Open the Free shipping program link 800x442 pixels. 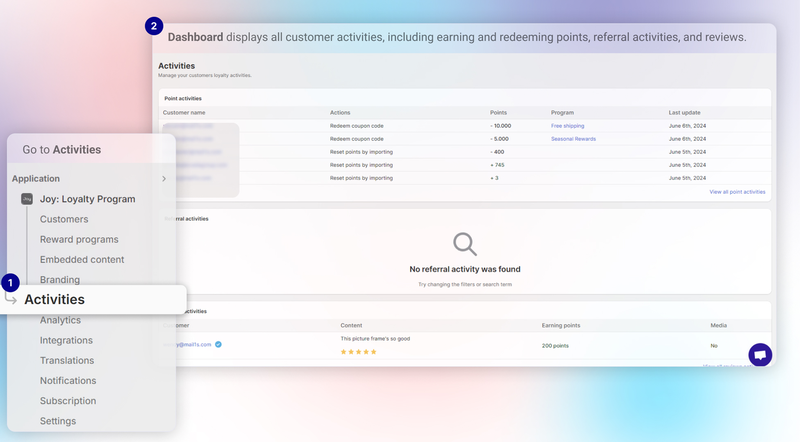point(568,126)
